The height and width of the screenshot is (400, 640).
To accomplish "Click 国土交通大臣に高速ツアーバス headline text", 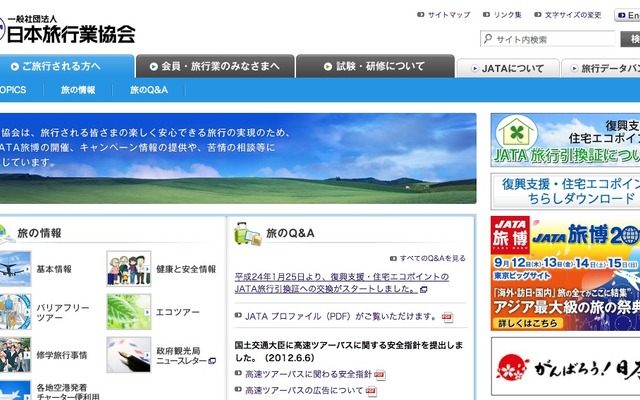I will coord(349,351).
